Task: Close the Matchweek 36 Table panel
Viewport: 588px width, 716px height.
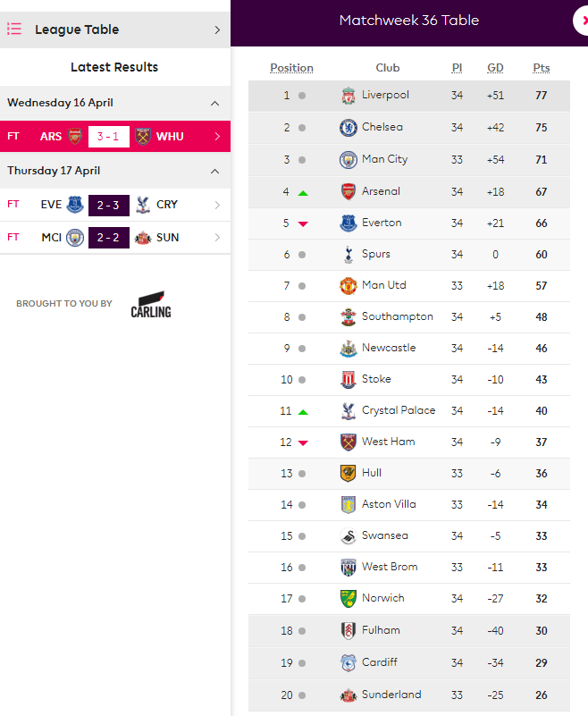Action: pyautogui.click(x=582, y=21)
